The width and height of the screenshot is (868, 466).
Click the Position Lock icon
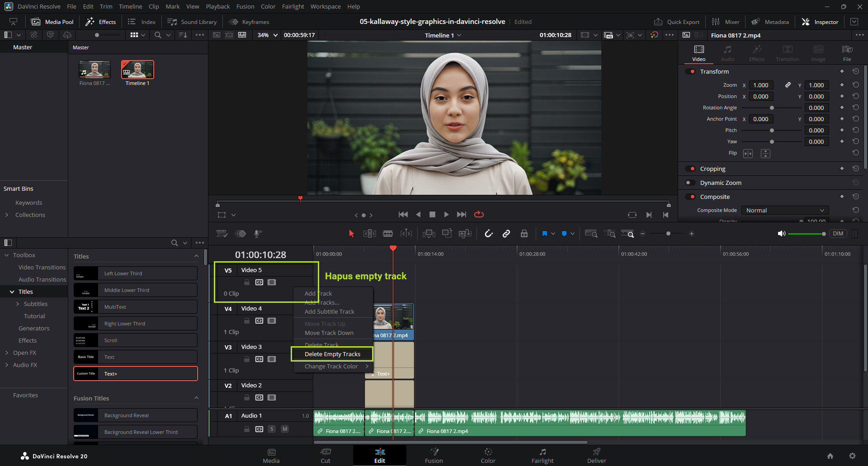click(x=524, y=234)
